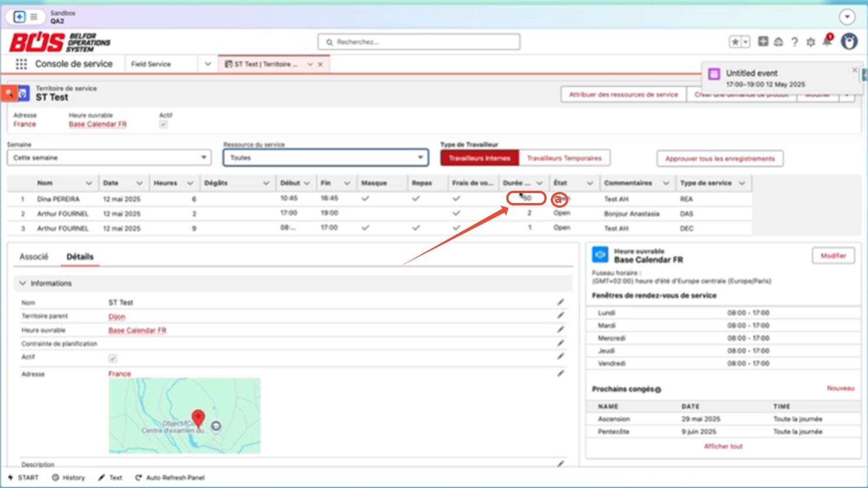Open Field Service navigation item
This screenshot has height=488, width=868.
151,64
